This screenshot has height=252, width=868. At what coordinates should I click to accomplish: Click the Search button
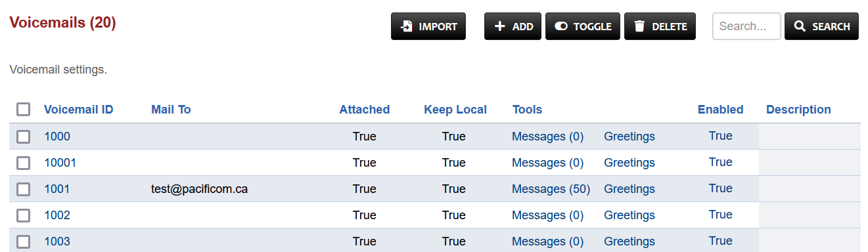[821, 26]
